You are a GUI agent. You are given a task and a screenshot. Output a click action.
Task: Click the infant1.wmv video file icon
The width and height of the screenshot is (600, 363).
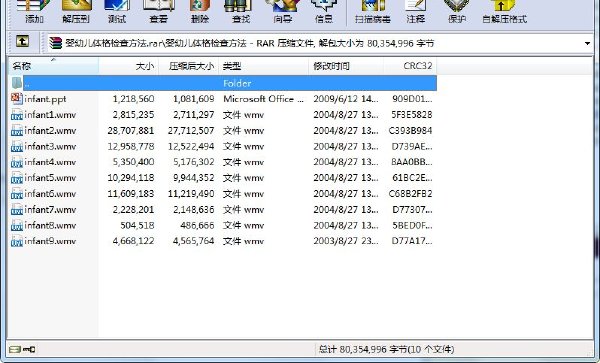[17, 115]
